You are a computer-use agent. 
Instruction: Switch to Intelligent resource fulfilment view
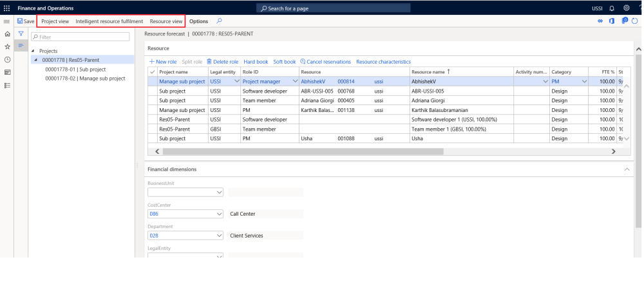pos(109,21)
